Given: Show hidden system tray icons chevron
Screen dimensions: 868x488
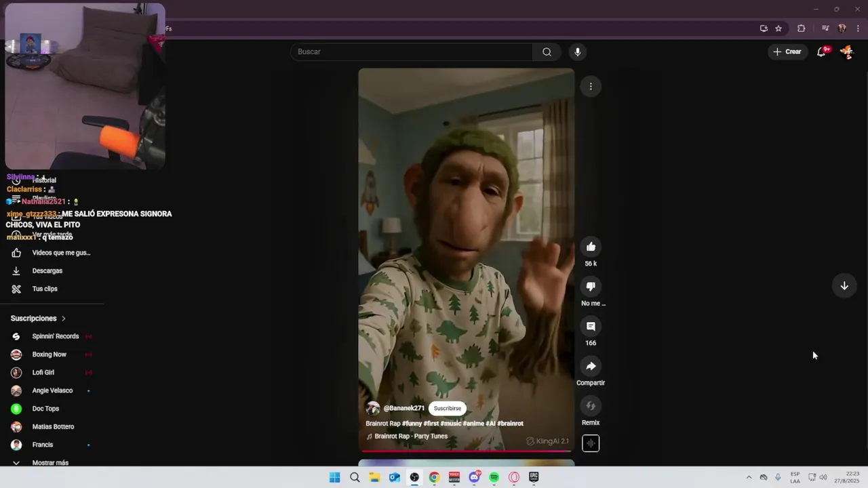Looking at the screenshot, I should tap(749, 477).
